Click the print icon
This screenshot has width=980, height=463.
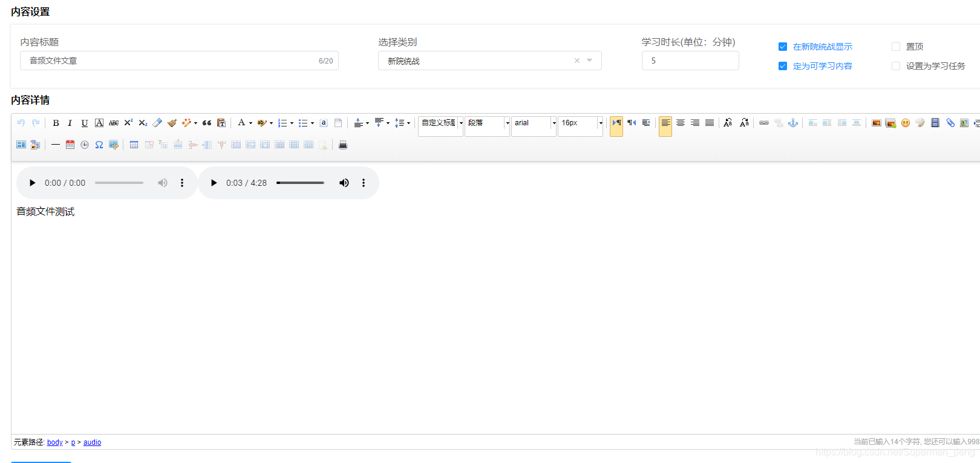(343, 145)
